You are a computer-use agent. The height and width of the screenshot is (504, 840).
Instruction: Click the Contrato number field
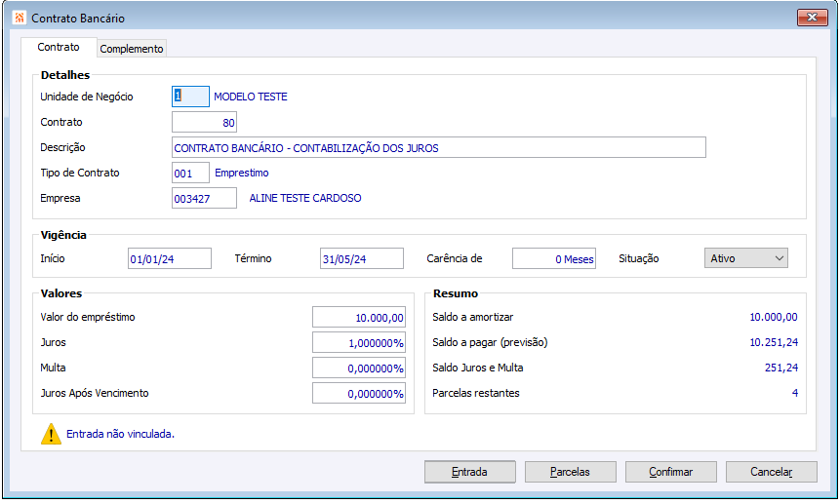tap(204, 123)
